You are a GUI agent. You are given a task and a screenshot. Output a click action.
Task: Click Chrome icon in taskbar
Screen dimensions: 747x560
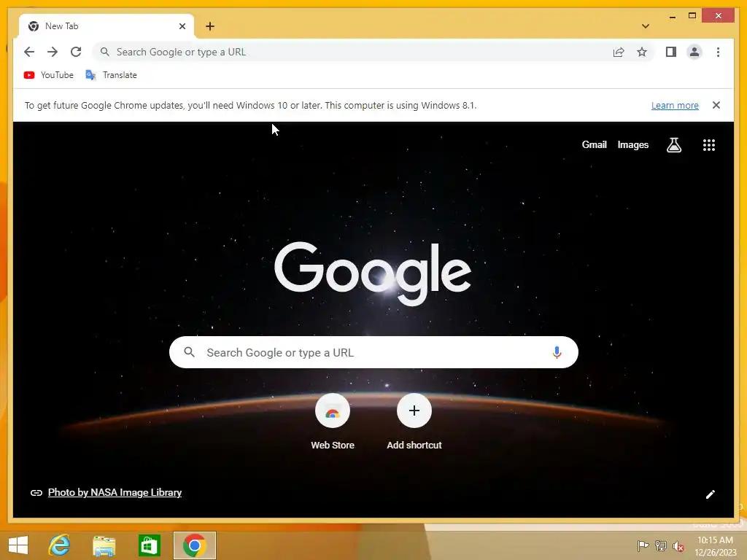[x=194, y=545]
